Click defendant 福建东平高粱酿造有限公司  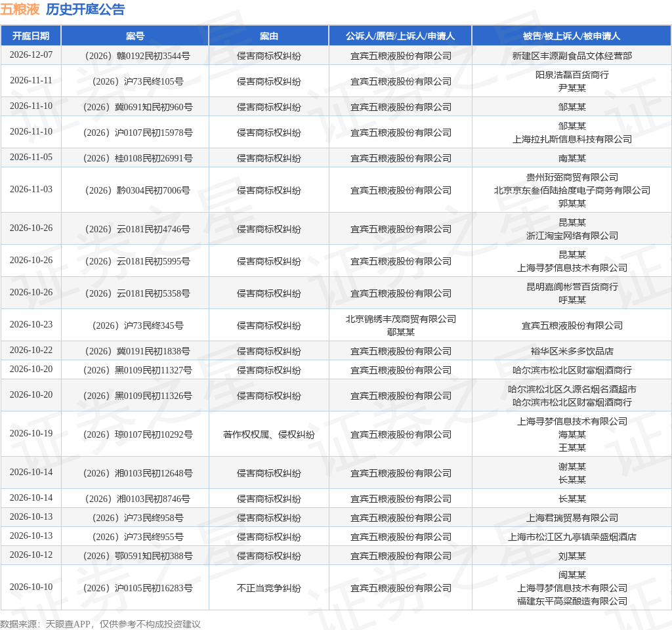pyautogui.click(x=572, y=601)
